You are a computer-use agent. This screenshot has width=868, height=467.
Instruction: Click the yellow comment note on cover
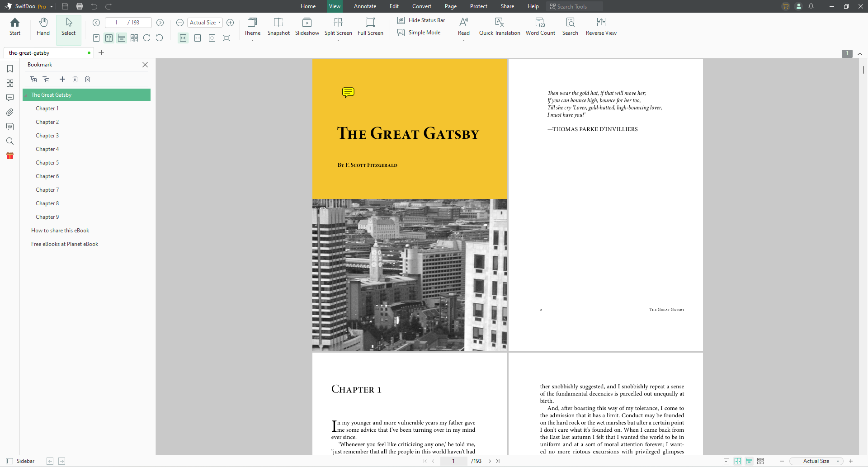348,93
